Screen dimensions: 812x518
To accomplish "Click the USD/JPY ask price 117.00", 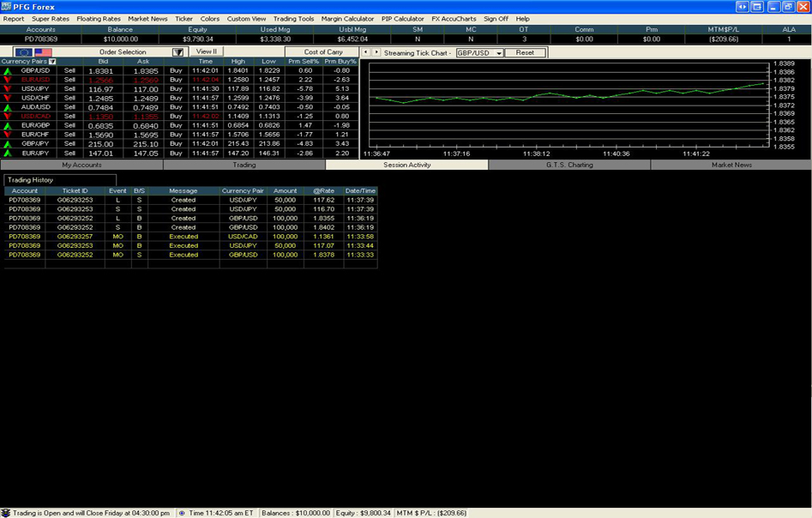I will pyautogui.click(x=146, y=89).
